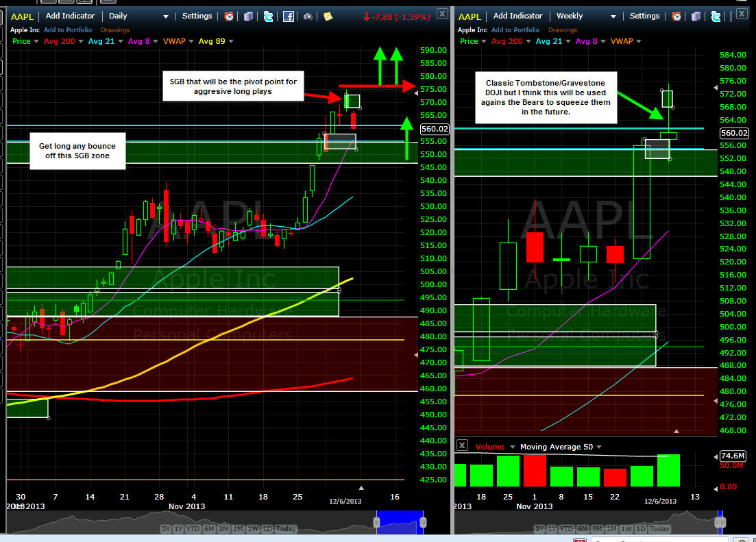Select 1W range in Daily chart
This screenshot has width=756, height=542.
pos(253,528)
